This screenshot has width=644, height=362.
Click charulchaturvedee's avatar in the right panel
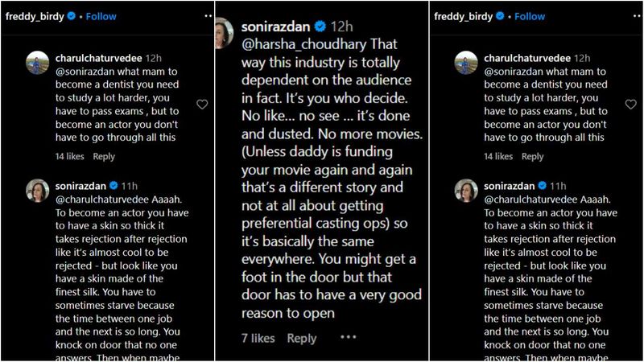point(468,63)
